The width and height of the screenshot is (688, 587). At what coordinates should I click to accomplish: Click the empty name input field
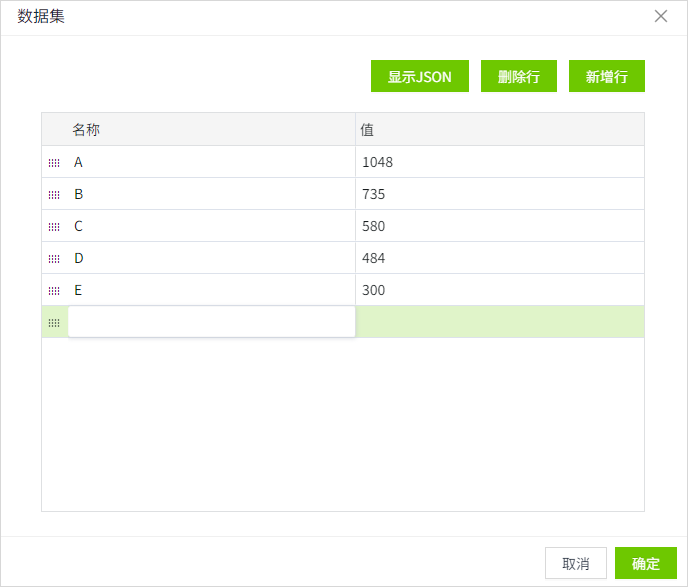[211, 322]
